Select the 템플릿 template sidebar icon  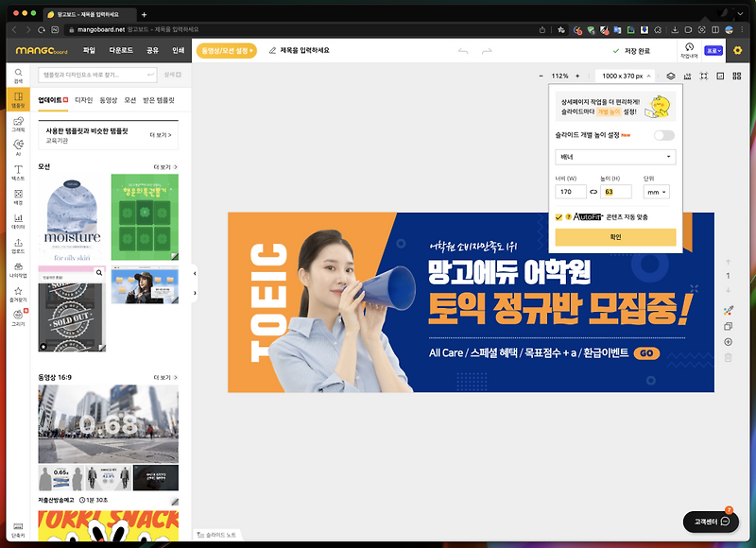pyautogui.click(x=18, y=99)
